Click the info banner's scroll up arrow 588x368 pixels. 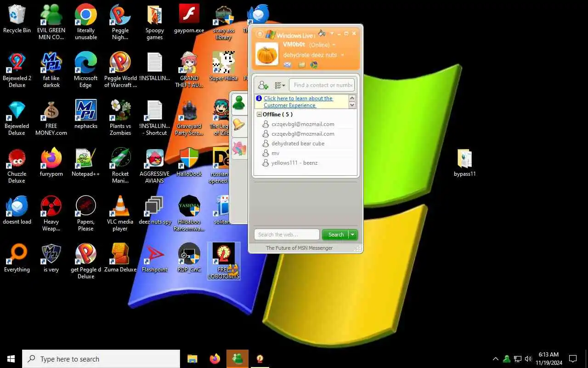click(352, 98)
